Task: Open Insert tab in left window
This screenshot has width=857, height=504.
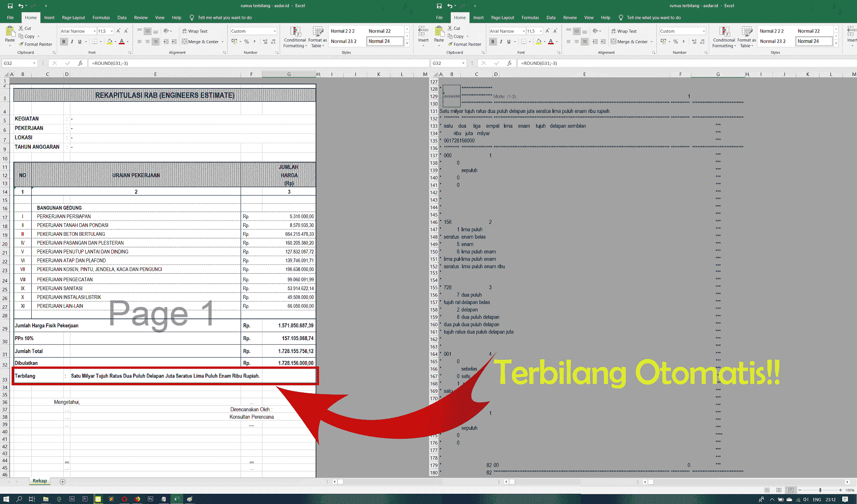Action: [49, 17]
